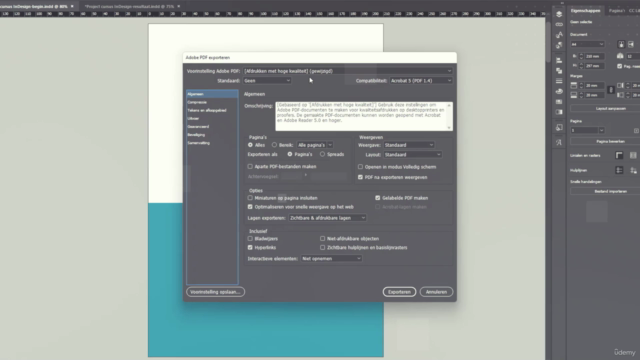Open the script-A panel icon at the dock's bottom
This screenshot has width=640, height=360.
click(x=559, y=142)
